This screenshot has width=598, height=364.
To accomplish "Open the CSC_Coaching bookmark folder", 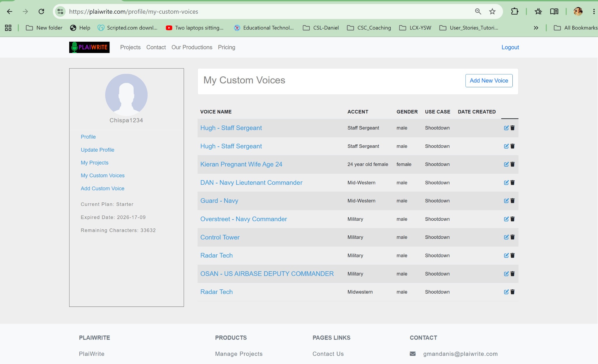I will 369,28.
